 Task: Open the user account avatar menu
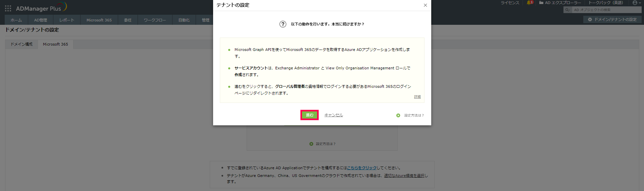pos(637,3)
